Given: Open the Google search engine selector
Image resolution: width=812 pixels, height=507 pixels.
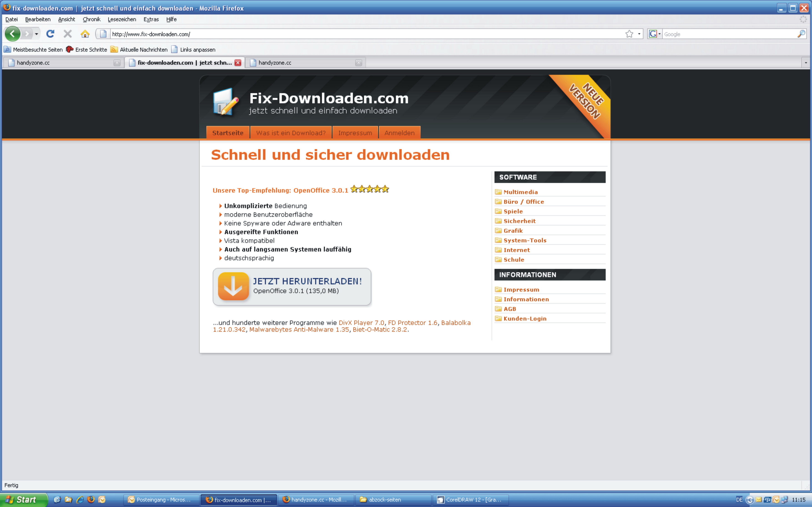Looking at the screenshot, I should pyautogui.click(x=655, y=34).
